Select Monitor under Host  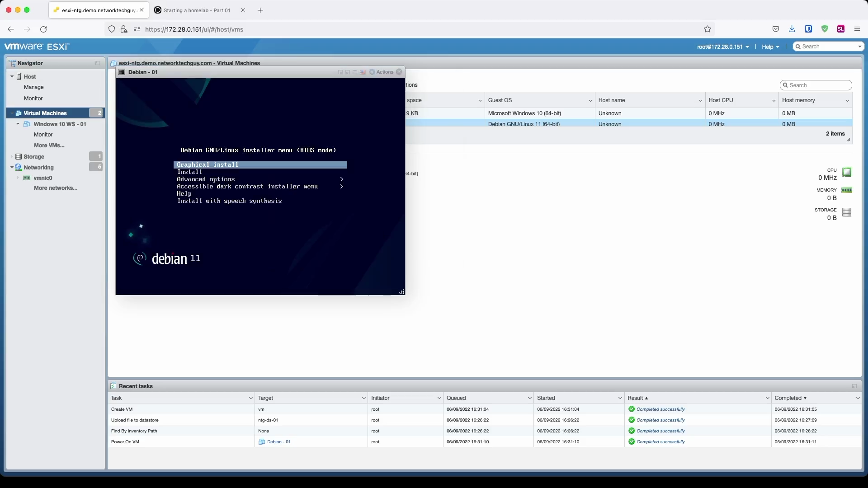pyautogui.click(x=33, y=99)
